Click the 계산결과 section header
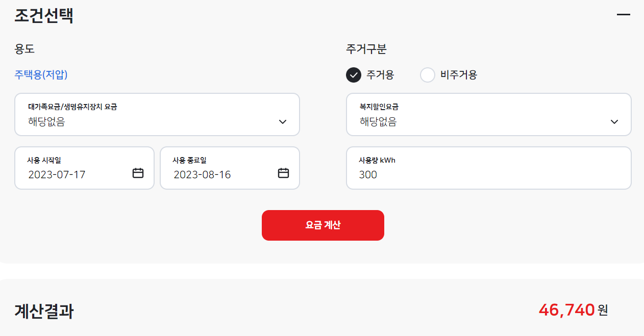 coord(44,311)
